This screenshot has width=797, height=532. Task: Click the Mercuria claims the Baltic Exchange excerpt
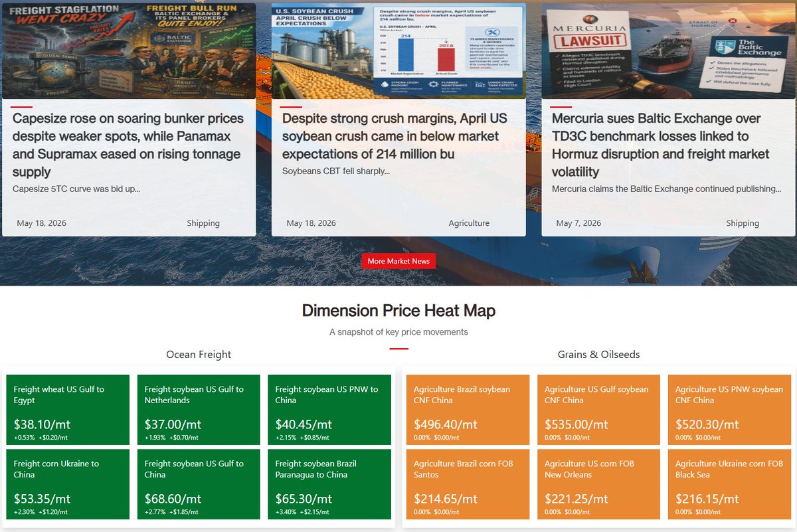(x=666, y=189)
